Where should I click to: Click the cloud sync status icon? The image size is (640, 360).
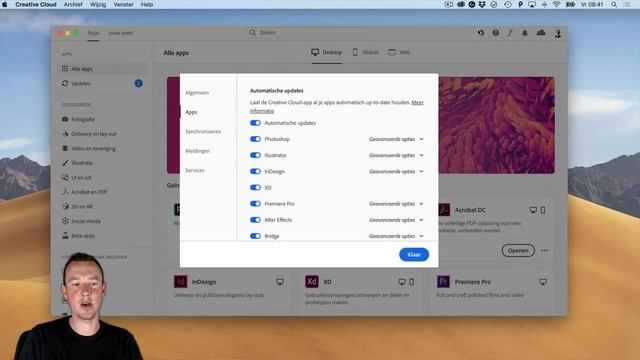coord(541,33)
